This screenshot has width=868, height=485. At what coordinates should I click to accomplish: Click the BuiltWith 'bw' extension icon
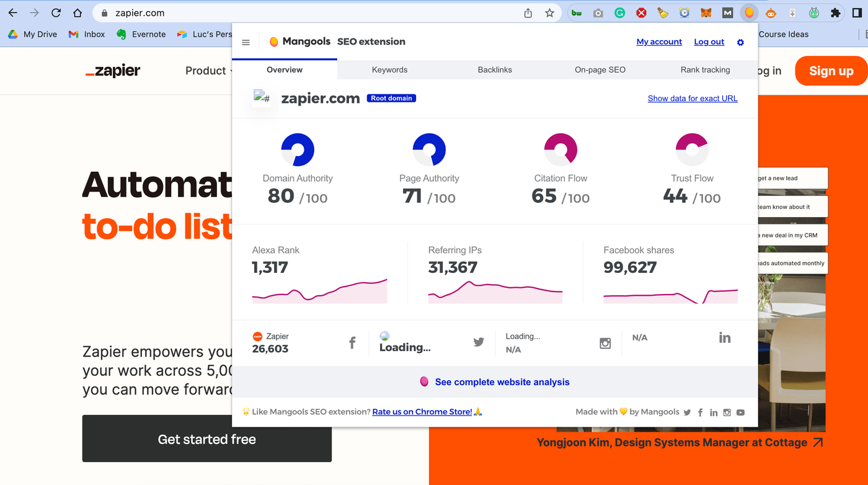coord(577,12)
